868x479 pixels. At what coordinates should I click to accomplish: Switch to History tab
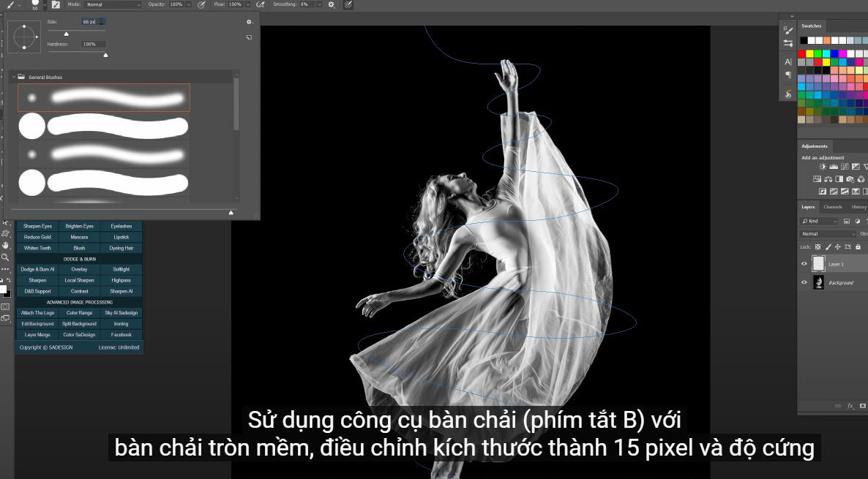[x=859, y=207]
